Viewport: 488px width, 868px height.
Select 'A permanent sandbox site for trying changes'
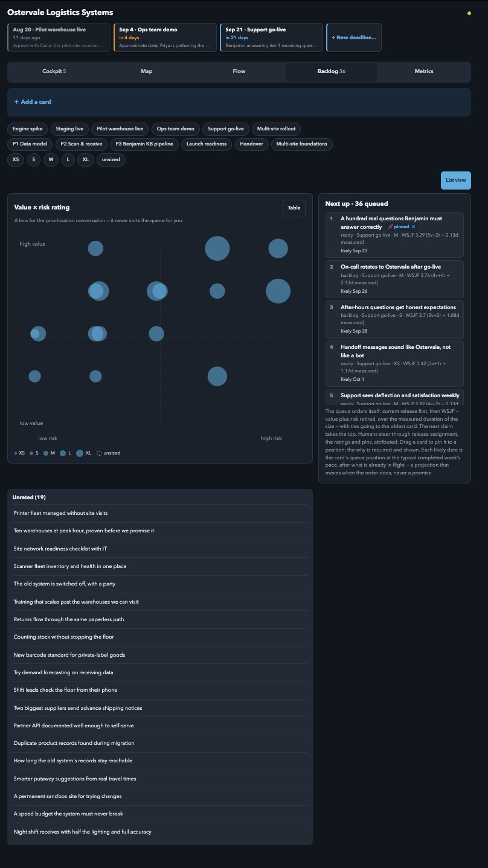(160, 796)
